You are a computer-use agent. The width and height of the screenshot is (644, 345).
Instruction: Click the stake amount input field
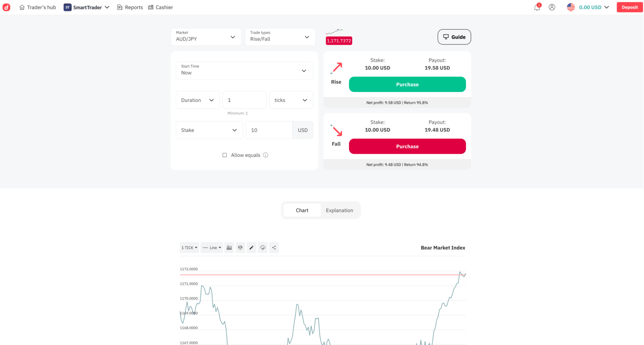coord(269,130)
